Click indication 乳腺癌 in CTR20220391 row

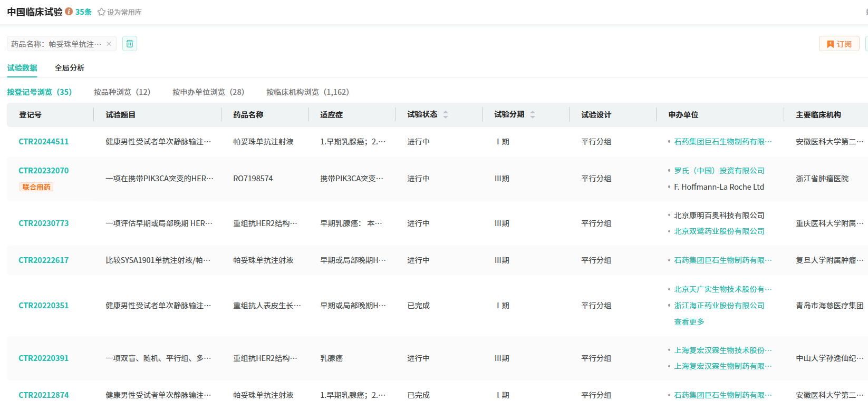point(331,358)
